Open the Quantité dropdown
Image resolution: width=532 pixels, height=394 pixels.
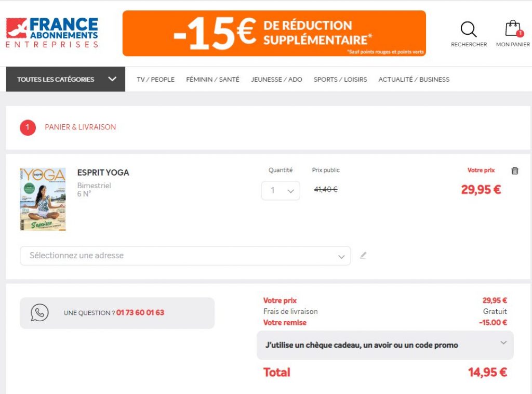281,190
